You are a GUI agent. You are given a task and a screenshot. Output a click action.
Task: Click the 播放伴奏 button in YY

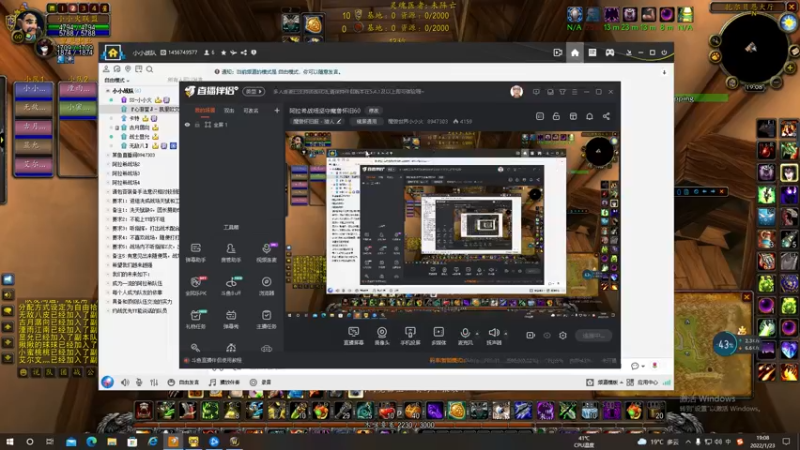point(224,382)
